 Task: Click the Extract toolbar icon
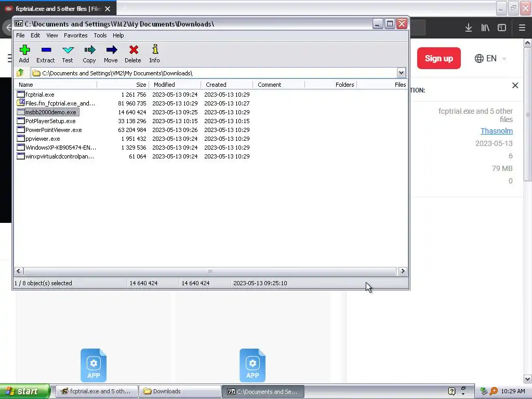pyautogui.click(x=46, y=50)
